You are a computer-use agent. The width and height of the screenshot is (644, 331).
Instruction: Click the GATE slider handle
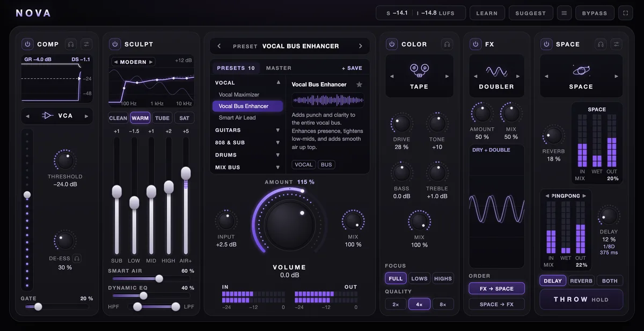(38, 307)
